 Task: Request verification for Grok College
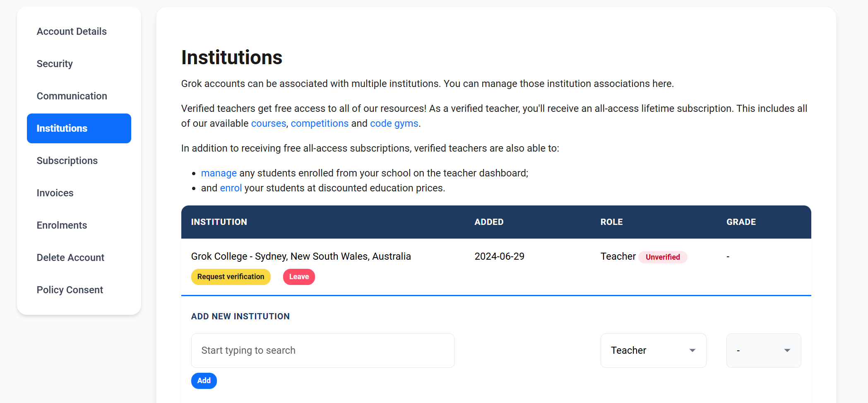click(x=231, y=277)
